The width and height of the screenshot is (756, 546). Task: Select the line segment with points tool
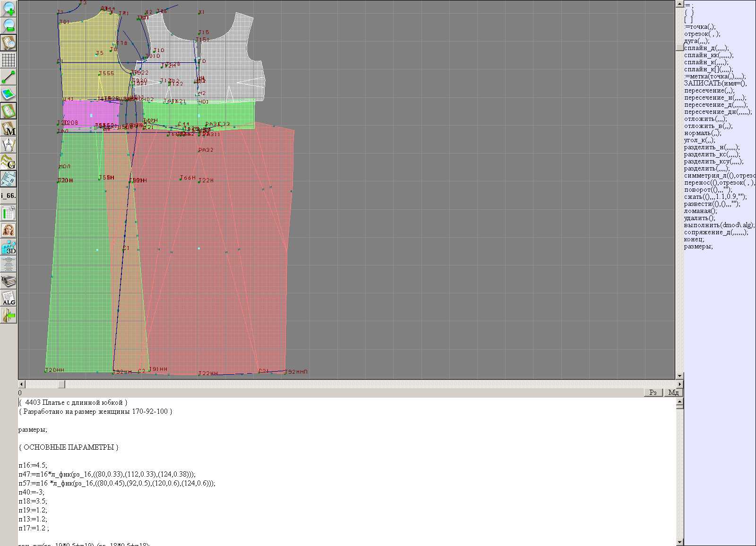9,77
